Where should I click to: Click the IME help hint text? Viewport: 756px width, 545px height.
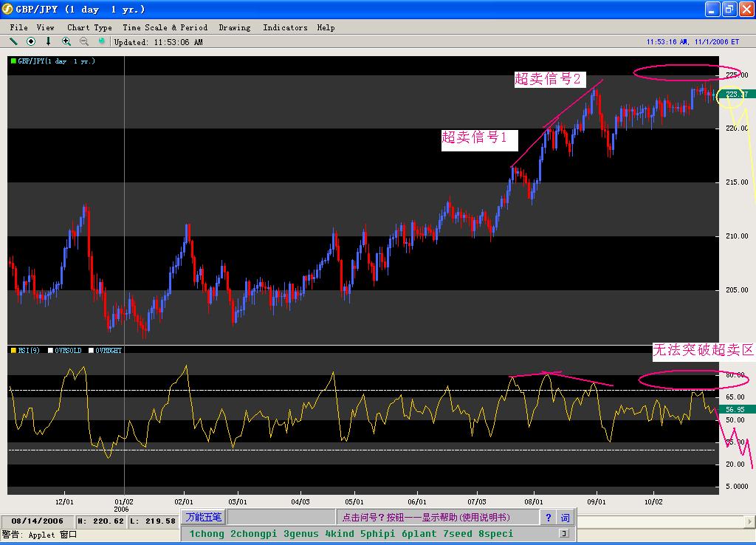pos(426,518)
